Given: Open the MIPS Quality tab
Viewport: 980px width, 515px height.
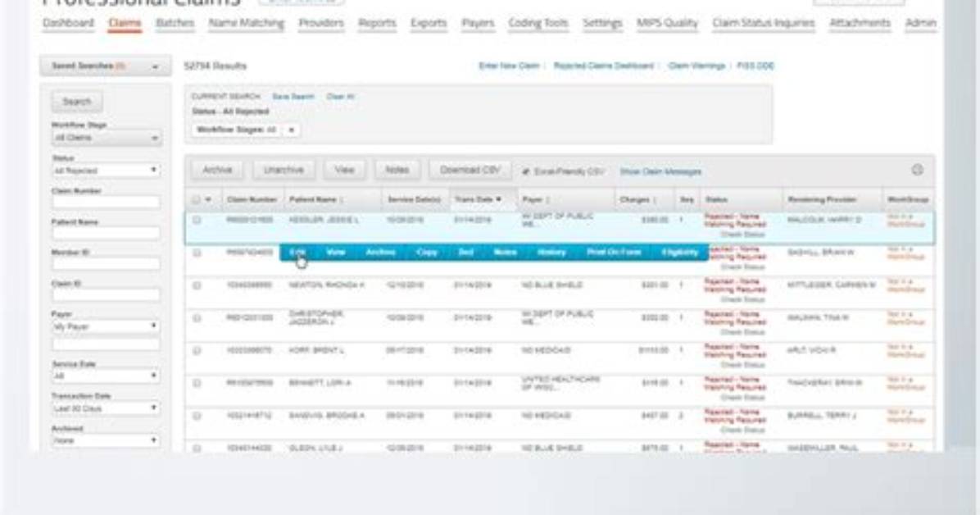Looking at the screenshot, I should click(x=667, y=23).
